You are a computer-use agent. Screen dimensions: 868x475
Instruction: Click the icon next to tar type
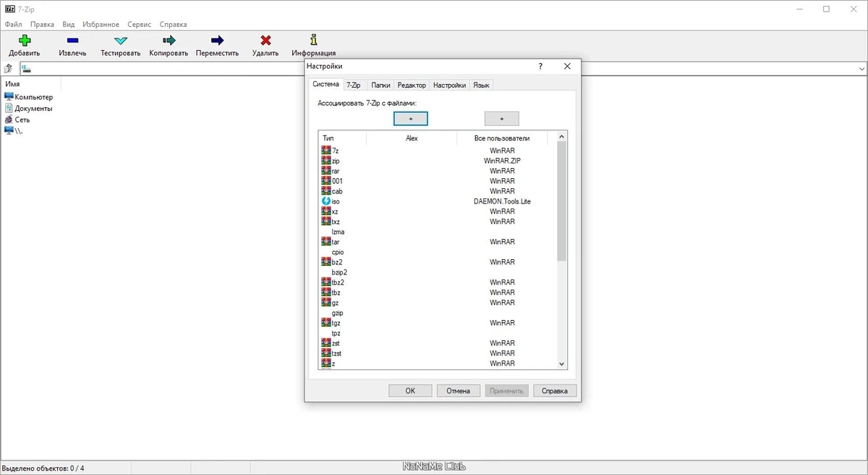pyautogui.click(x=325, y=242)
